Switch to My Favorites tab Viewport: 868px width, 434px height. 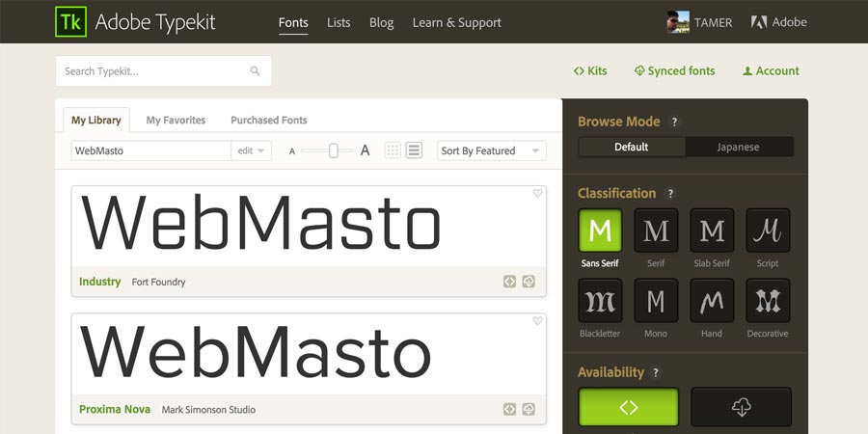click(x=176, y=121)
